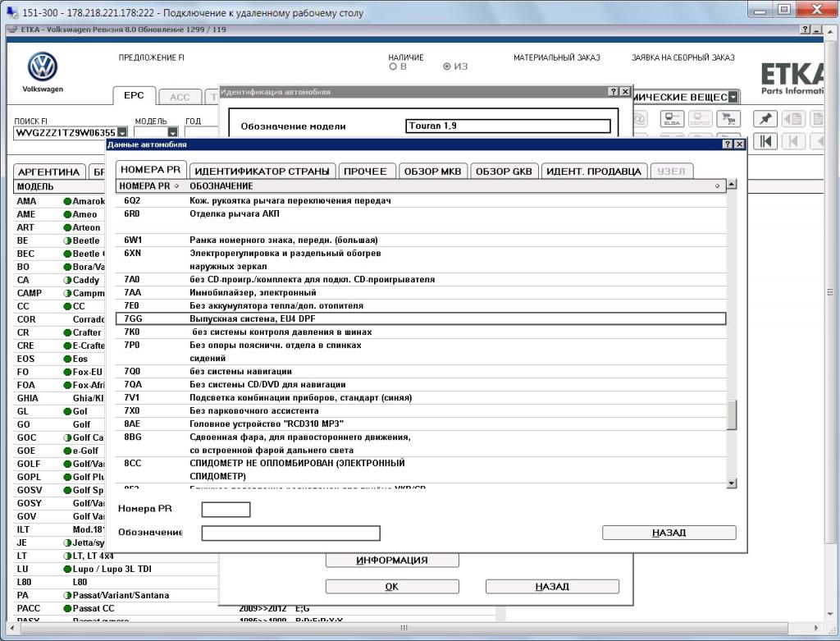Click the green status dot beside Passat CC
The width and height of the screenshot is (840, 641).
pyautogui.click(x=67, y=609)
